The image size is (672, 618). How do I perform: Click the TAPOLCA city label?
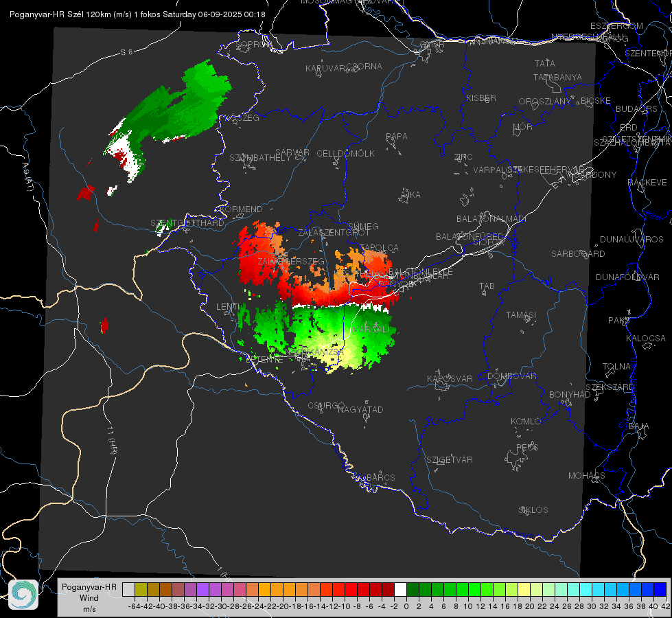[x=380, y=247]
